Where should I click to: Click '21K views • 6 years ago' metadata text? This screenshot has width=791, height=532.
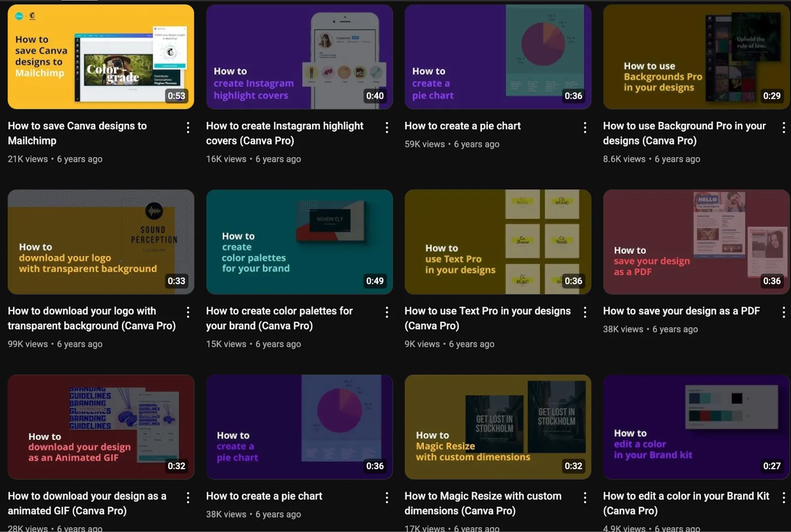point(55,159)
